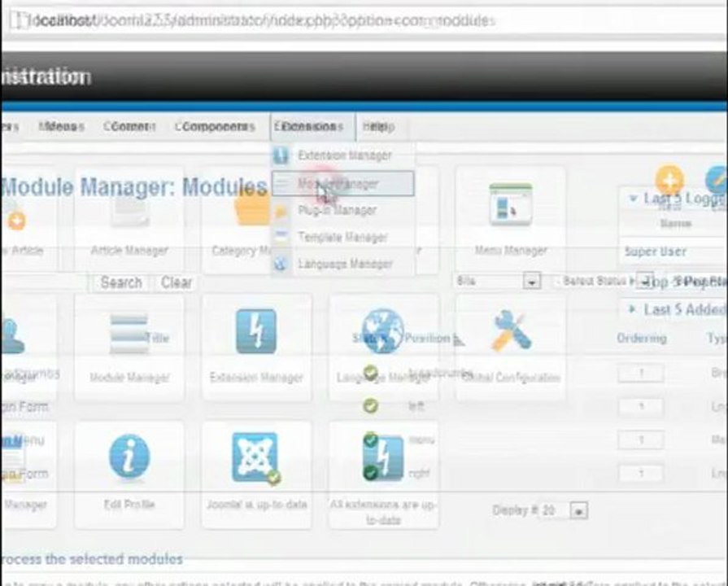Open the Display # 20 dropdown
Viewport: 728px width, 586px height.
(x=562, y=510)
